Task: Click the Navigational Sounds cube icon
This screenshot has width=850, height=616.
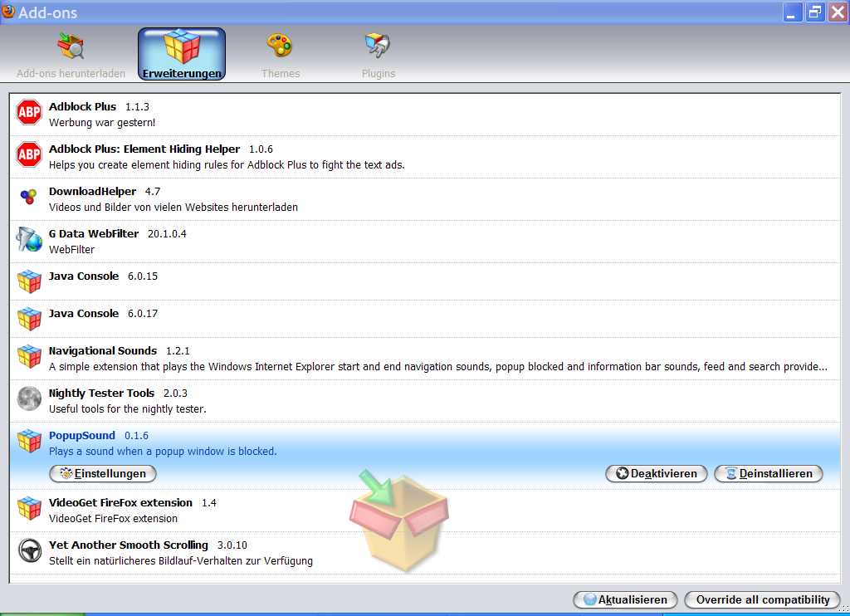Action: (x=29, y=356)
